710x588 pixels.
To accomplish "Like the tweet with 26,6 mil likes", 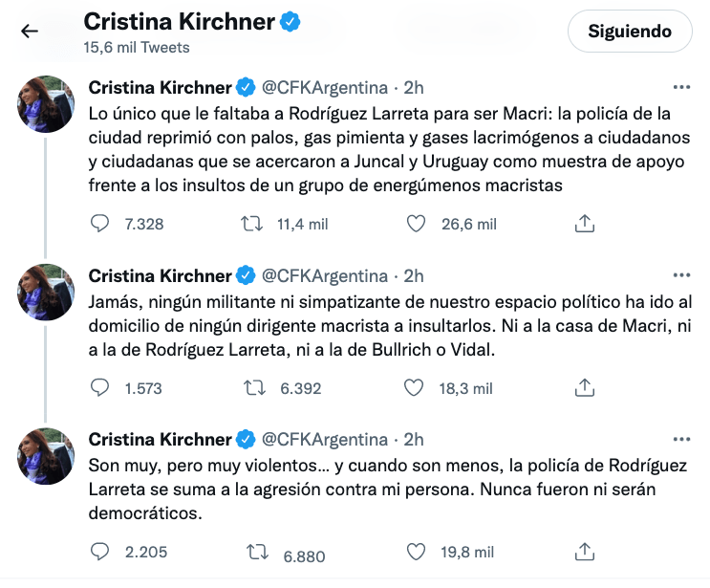I will (x=416, y=224).
